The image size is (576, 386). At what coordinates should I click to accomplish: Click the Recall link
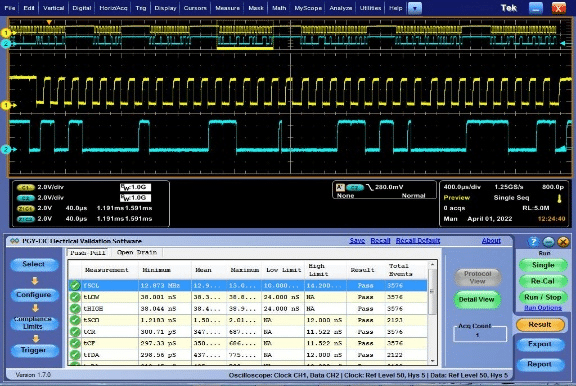click(x=380, y=241)
